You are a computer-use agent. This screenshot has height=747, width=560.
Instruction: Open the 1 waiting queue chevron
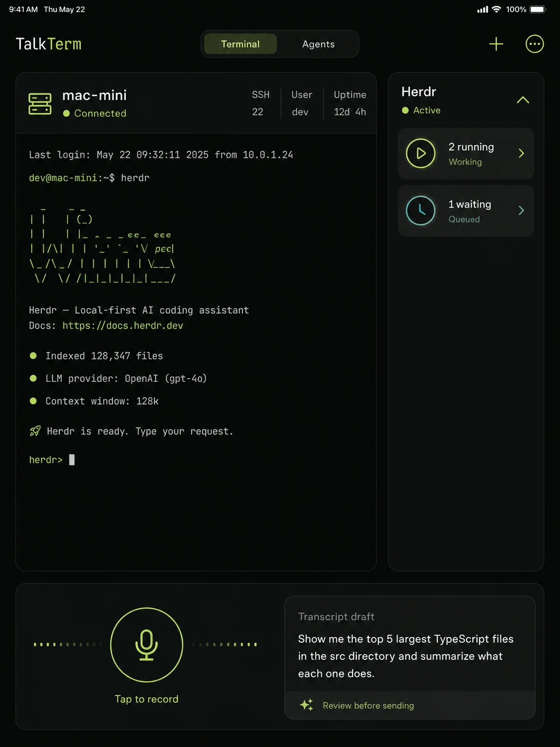coord(521,210)
